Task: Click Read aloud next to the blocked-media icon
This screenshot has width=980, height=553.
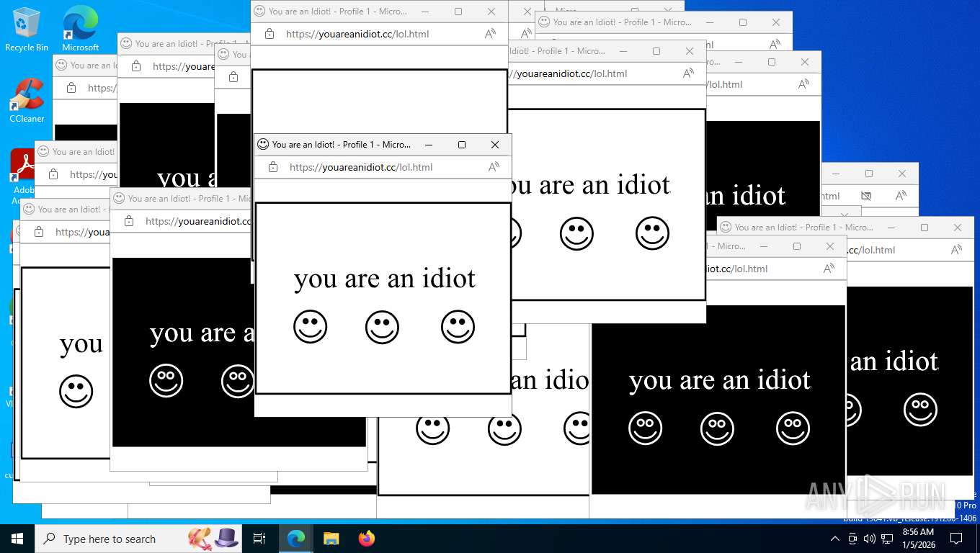Action: (901, 196)
